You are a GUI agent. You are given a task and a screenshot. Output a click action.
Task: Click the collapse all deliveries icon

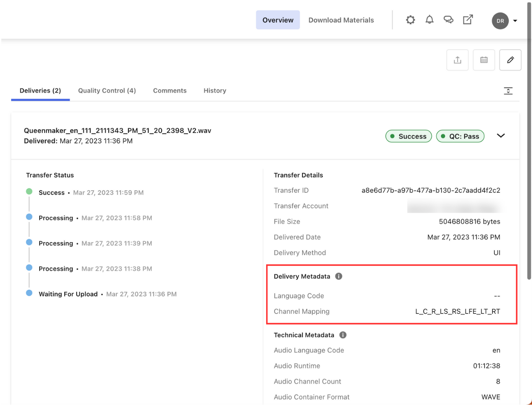pos(508,91)
